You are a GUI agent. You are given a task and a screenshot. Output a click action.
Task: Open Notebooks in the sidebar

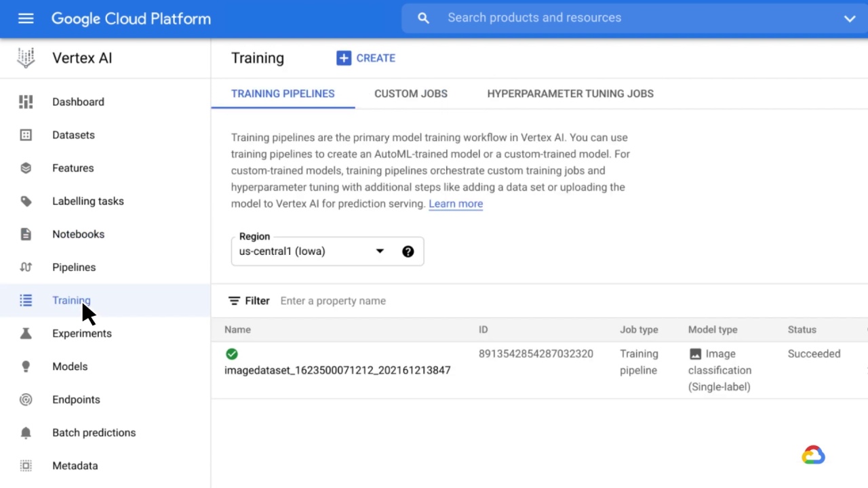coord(105,235)
